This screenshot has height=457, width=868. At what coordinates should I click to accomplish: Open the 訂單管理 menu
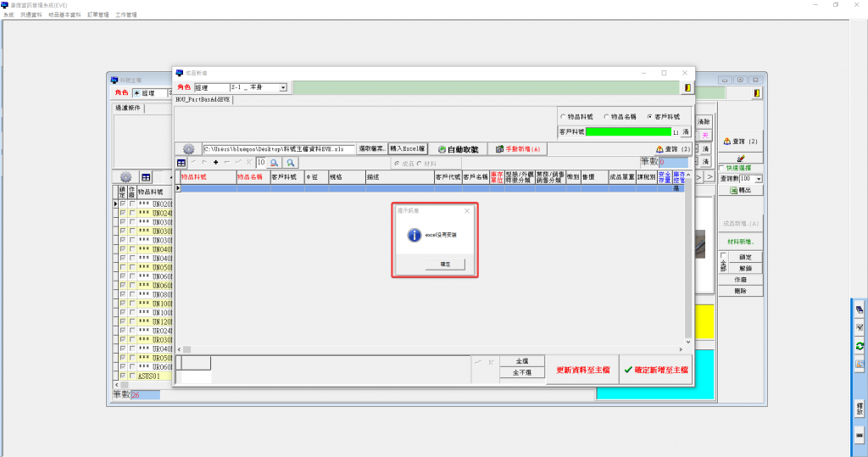click(x=100, y=15)
